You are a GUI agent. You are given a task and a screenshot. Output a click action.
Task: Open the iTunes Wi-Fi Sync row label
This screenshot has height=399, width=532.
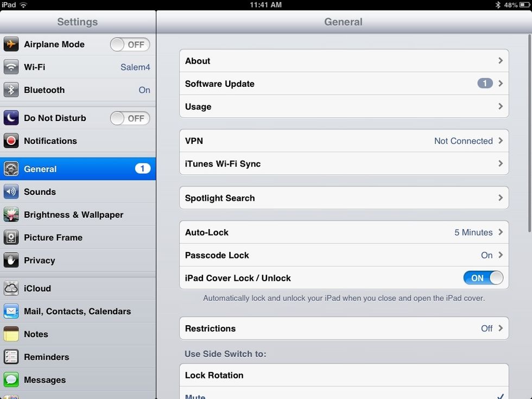pos(223,164)
